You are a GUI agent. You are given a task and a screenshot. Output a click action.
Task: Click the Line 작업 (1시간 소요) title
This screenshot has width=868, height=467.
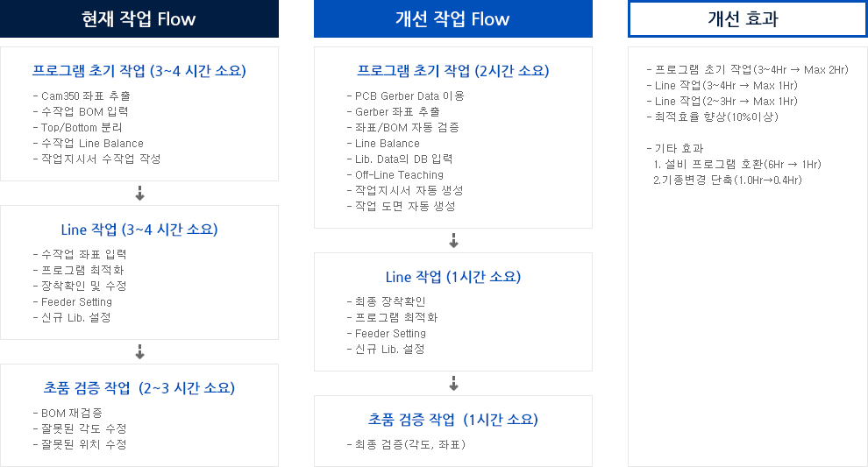(452, 277)
